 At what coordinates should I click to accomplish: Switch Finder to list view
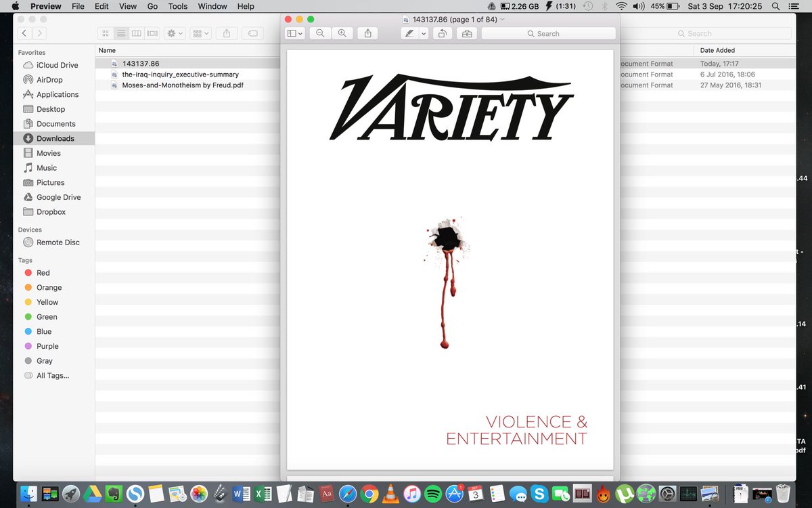[x=121, y=33]
